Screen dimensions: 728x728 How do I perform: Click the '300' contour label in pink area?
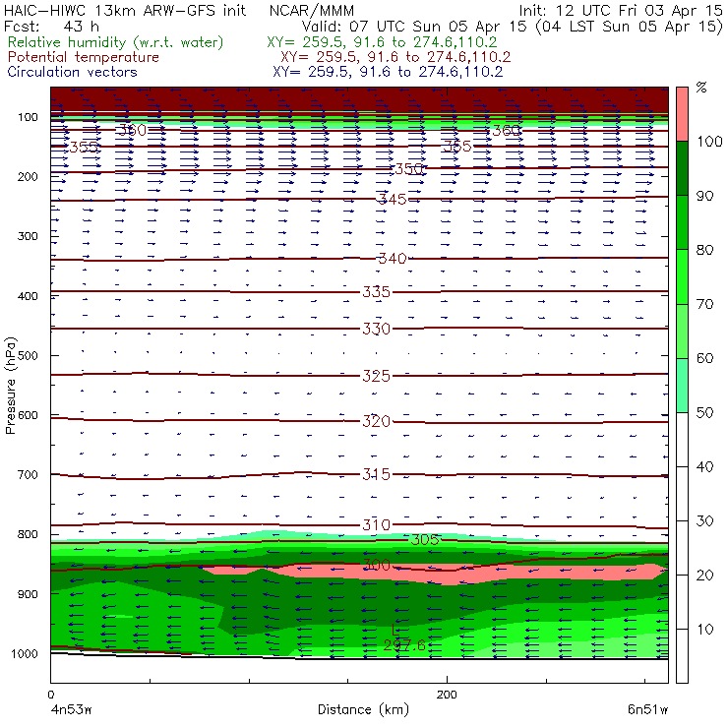pyautogui.click(x=376, y=565)
